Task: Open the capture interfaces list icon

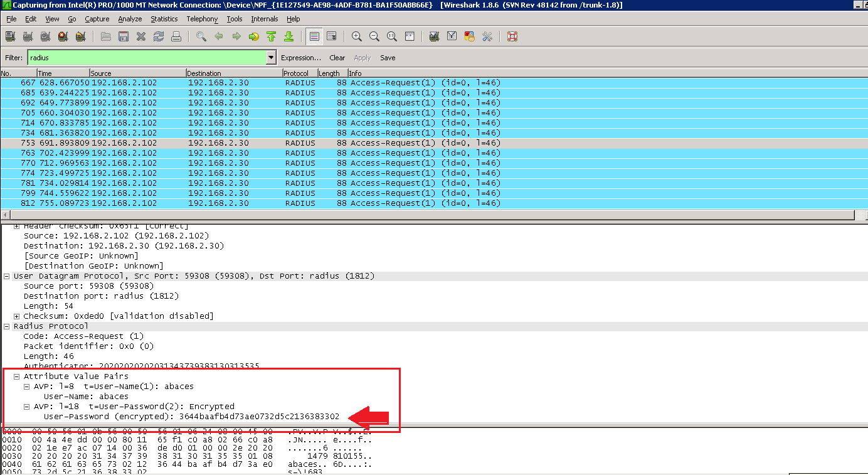Action: pyautogui.click(x=9, y=36)
